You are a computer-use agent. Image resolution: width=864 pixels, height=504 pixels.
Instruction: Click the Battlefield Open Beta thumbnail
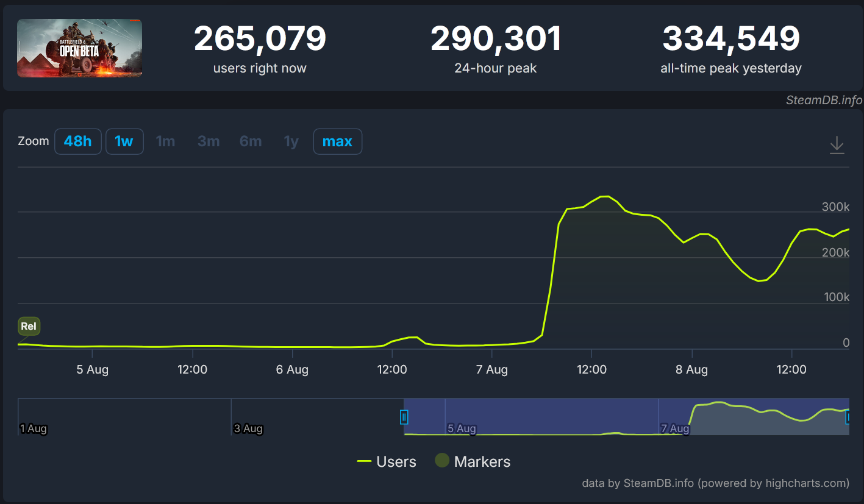point(80,48)
